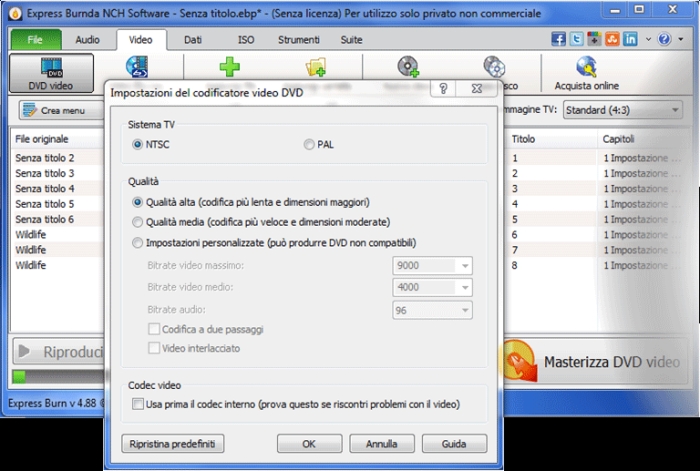Check Usa prima il codec interno

(x=138, y=404)
